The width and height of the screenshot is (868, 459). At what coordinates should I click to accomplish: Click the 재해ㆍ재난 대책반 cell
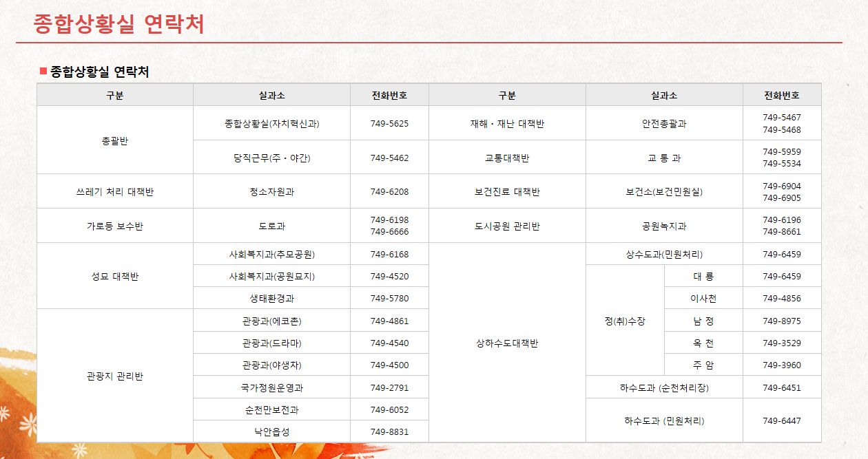pyautogui.click(x=506, y=123)
